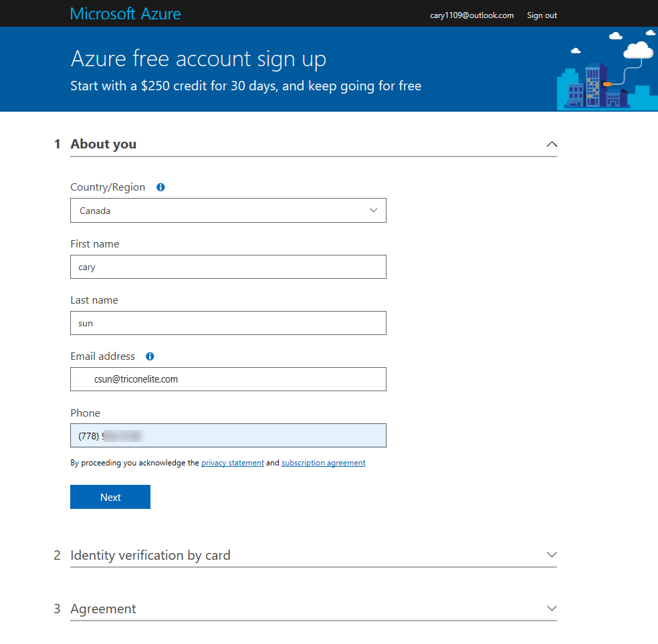Screen dimensions: 658x644
Task: Expand the Identity verification by card section
Action: coord(552,554)
